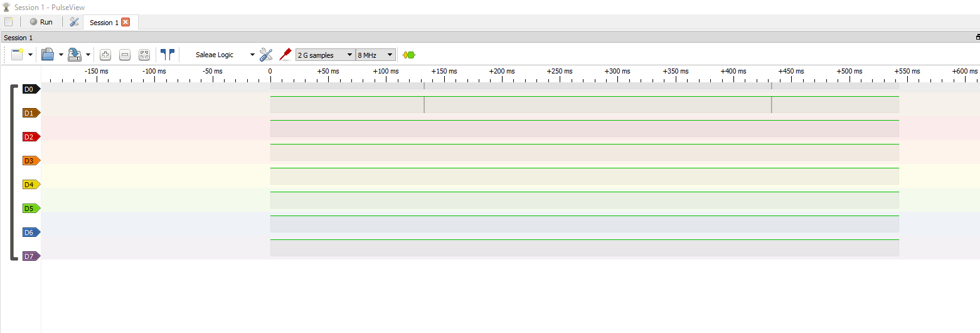Select the D5 channel label
The width and height of the screenshot is (980, 333).
(x=31, y=208)
